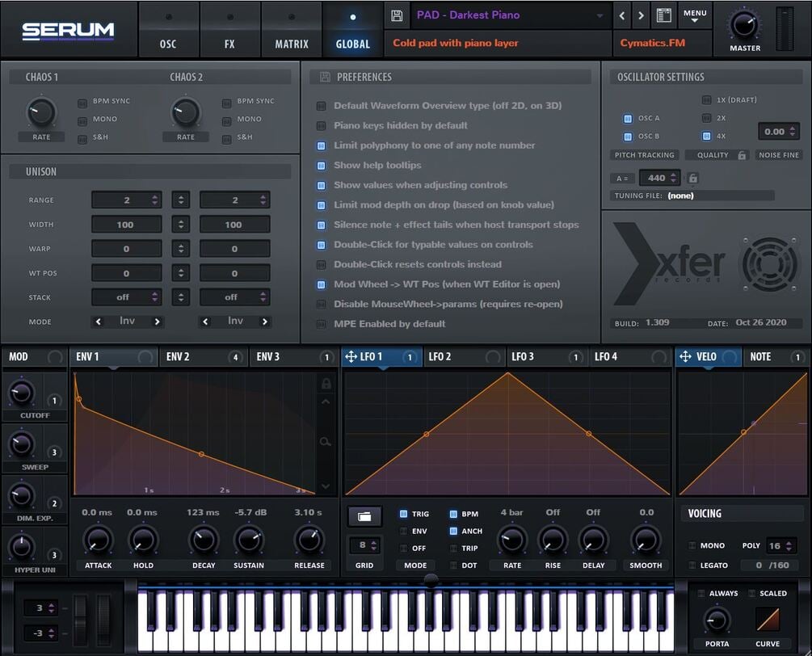Click the Master volume knob
This screenshot has height=656, width=812.
[744, 26]
